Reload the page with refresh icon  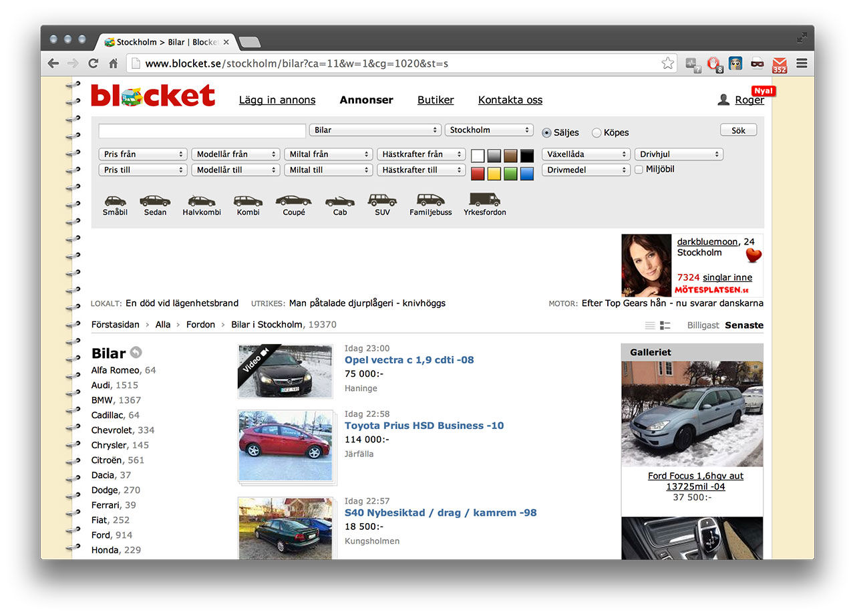pyautogui.click(x=94, y=63)
